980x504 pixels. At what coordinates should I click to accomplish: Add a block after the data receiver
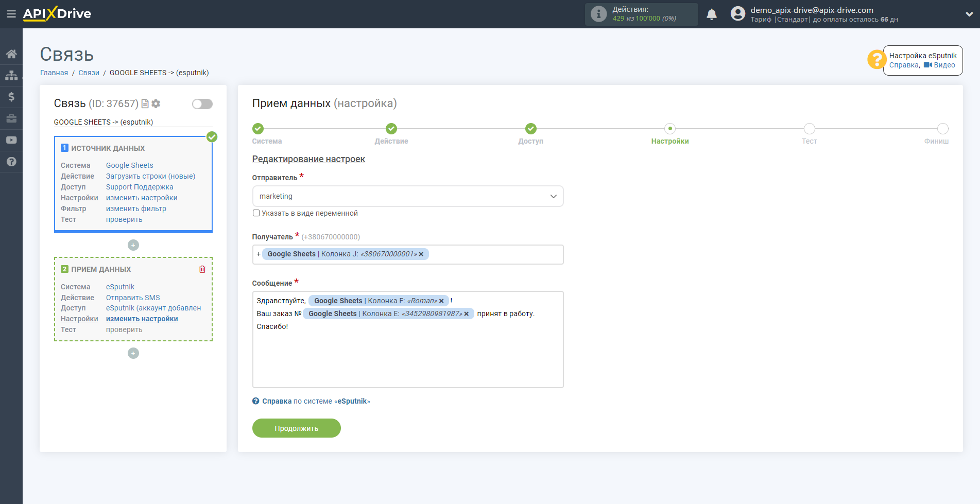pyautogui.click(x=133, y=353)
